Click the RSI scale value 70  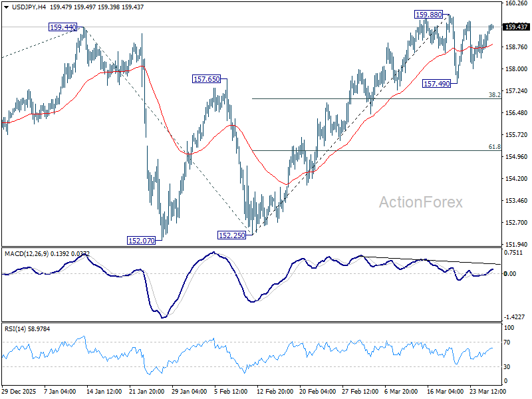pyautogui.click(x=507, y=342)
